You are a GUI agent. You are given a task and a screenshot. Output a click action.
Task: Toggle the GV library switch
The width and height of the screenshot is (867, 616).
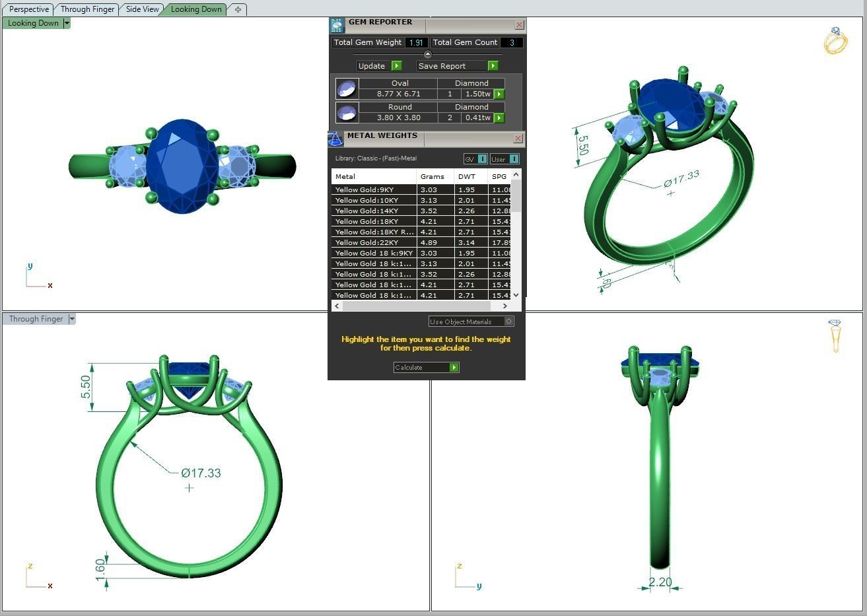click(475, 159)
